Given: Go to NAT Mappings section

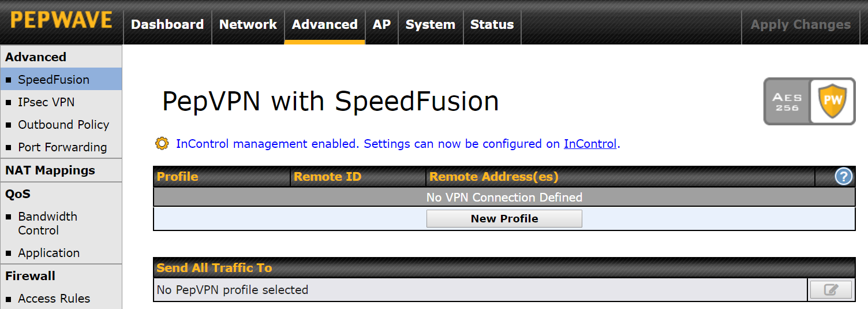Looking at the screenshot, I should (x=50, y=170).
